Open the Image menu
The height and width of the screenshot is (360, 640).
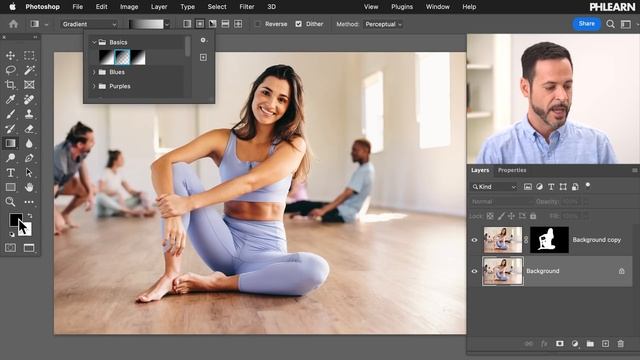coord(129,7)
